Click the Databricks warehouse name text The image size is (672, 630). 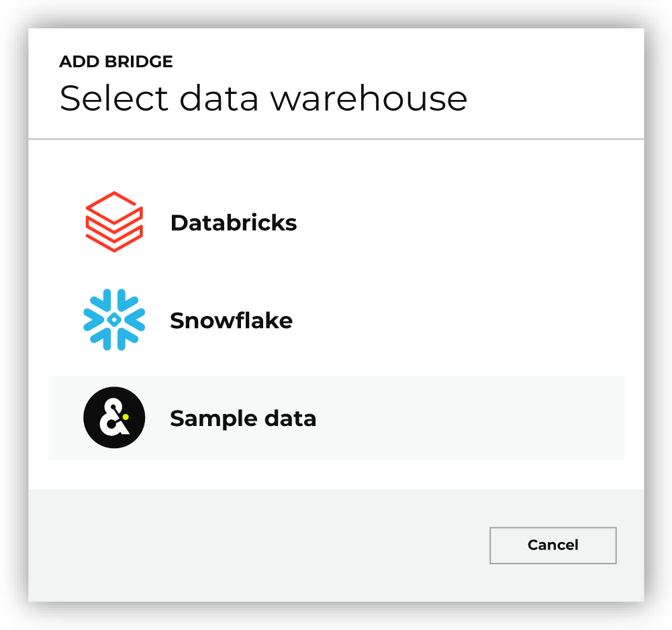point(234,223)
